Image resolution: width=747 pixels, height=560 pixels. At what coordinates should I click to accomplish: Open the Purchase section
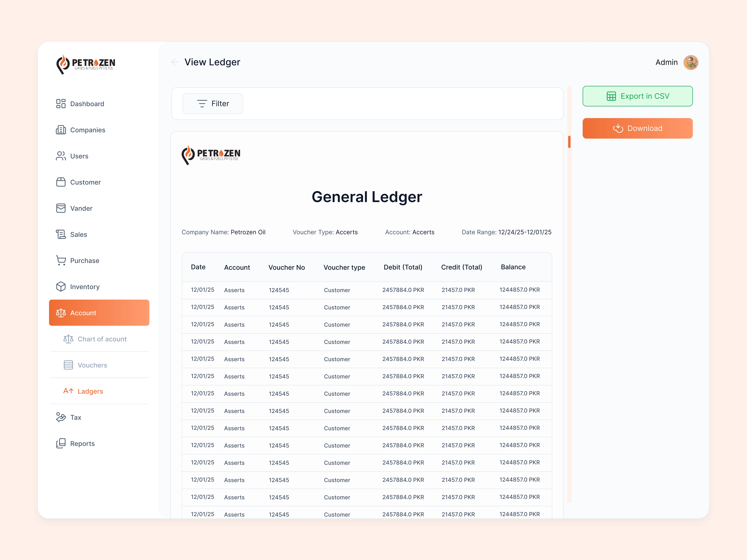pyautogui.click(x=99, y=261)
